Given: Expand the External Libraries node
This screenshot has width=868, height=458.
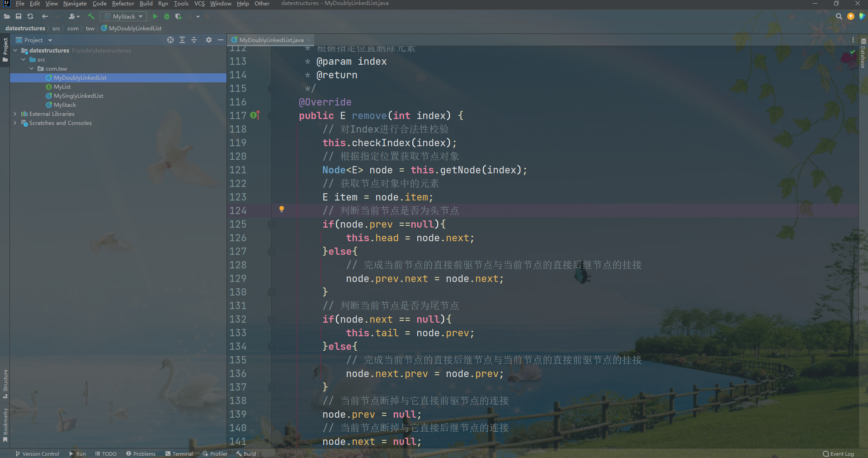Looking at the screenshot, I should tap(15, 114).
